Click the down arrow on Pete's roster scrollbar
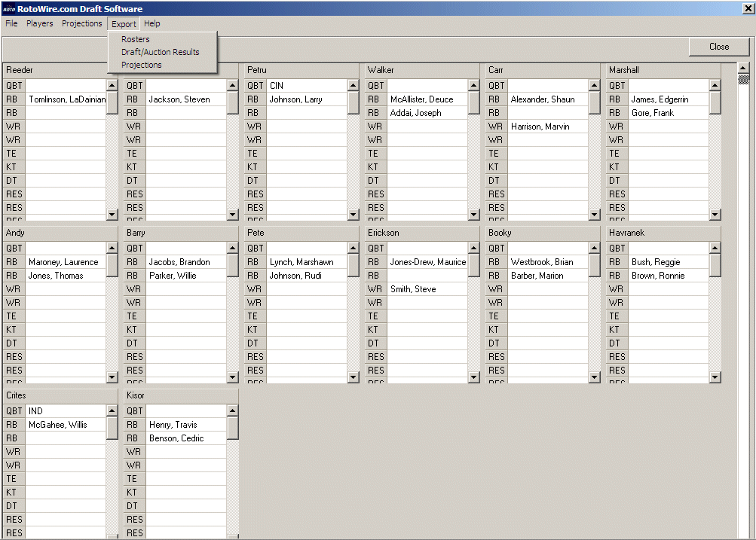 point(353,377)
